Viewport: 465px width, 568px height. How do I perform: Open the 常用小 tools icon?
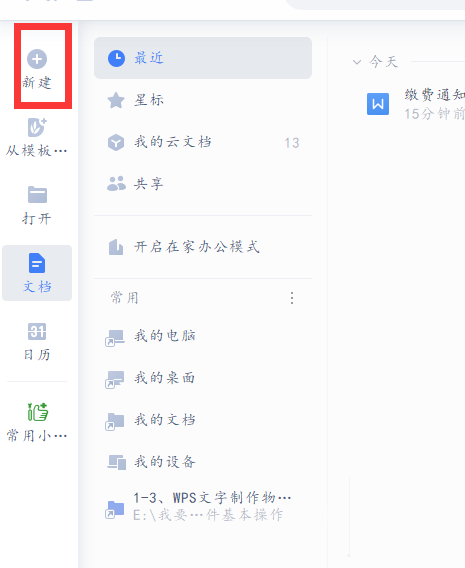pos(38,412)
